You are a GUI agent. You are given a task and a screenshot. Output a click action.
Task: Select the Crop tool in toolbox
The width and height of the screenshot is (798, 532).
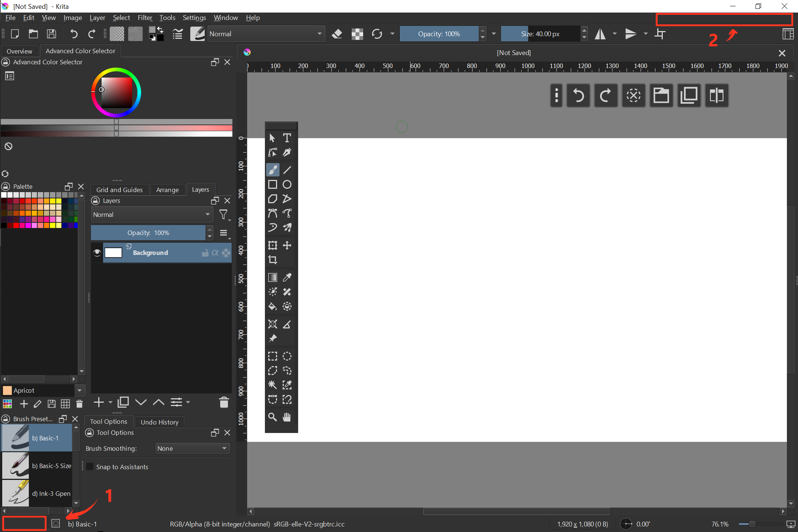click(x=273, y=260)
